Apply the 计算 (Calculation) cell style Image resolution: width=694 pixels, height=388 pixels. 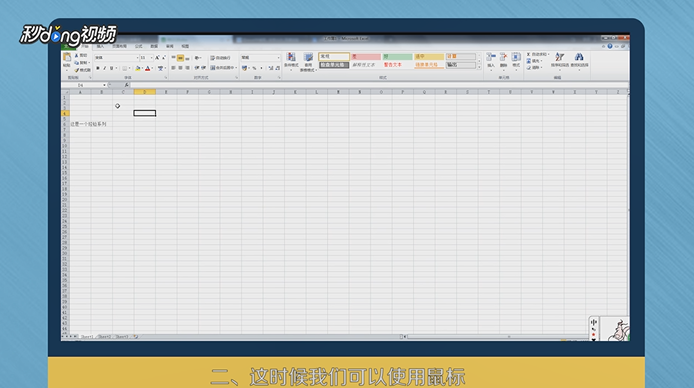[x=461, y=56]
